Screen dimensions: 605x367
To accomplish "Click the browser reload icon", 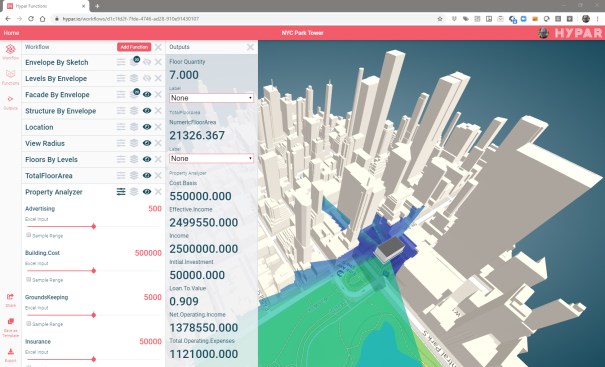I will click(x=31, y=19).
